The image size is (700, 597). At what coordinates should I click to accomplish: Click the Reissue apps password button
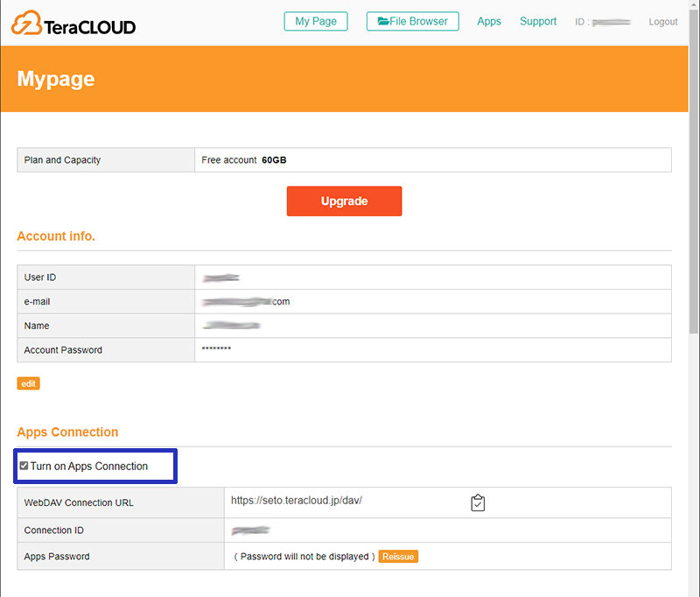pos(398,557)
